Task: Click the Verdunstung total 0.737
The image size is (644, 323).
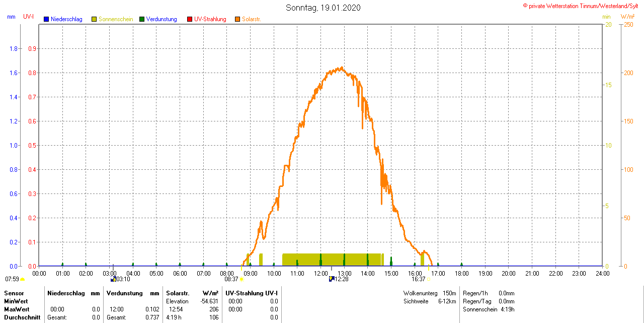Action: click(152, 317)
